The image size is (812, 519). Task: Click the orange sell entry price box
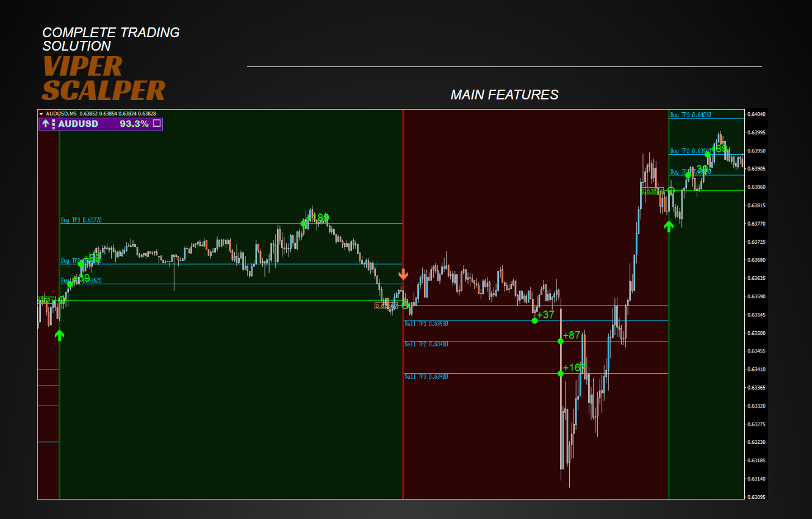click(386, 306)
